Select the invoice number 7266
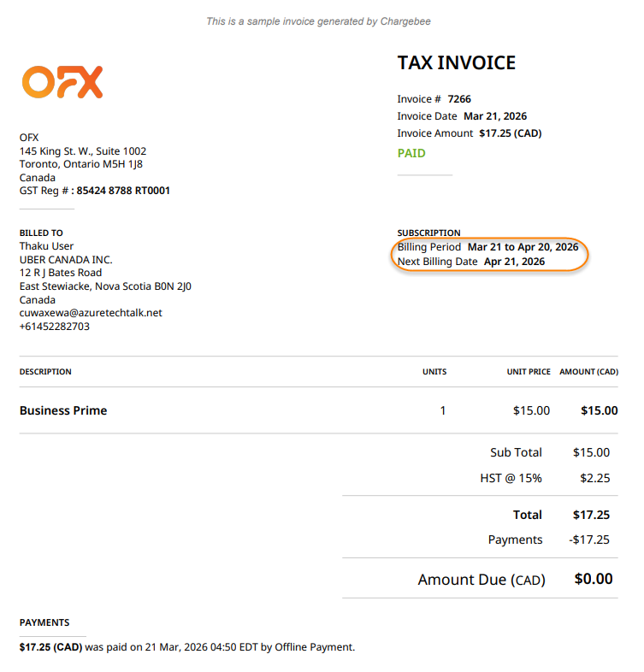This screenshot has height=672, width=644. click(x=459, y=99)
